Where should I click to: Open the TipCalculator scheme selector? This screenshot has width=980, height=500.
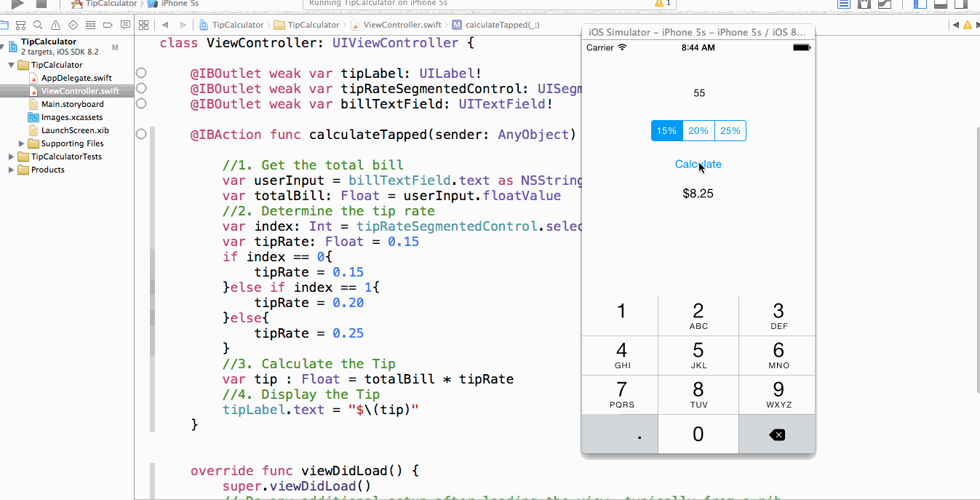(x=104, y=4)
